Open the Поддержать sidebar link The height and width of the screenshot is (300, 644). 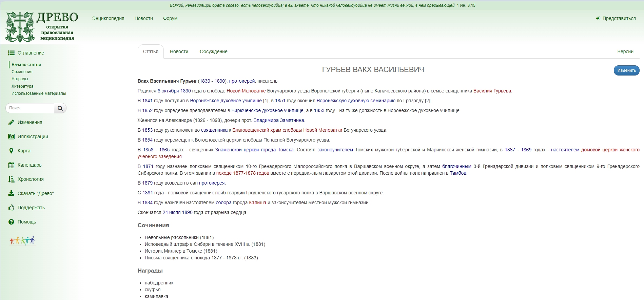pyautogui.click(x=31, y=208)
